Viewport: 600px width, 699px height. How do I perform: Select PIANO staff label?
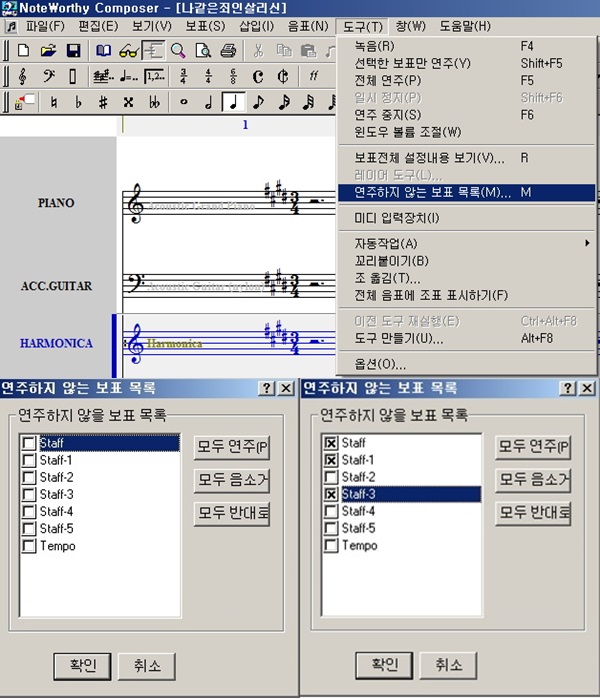56,203
